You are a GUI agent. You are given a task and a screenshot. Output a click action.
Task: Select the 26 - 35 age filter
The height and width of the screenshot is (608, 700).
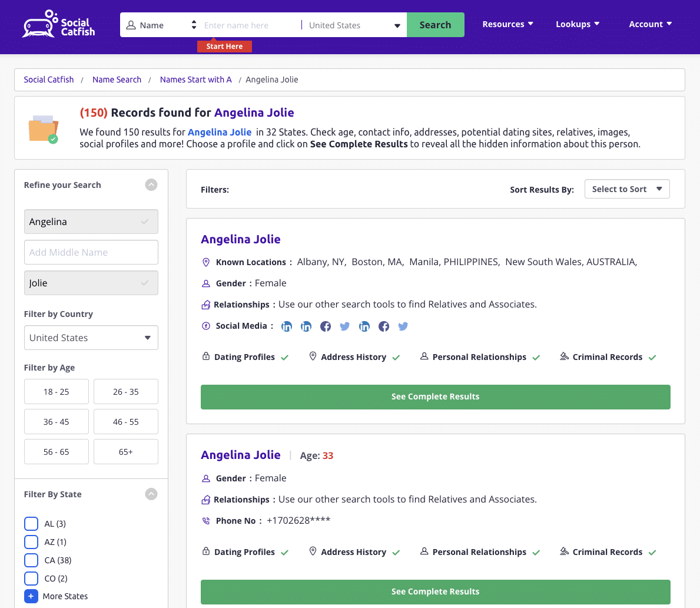point(126,392)
